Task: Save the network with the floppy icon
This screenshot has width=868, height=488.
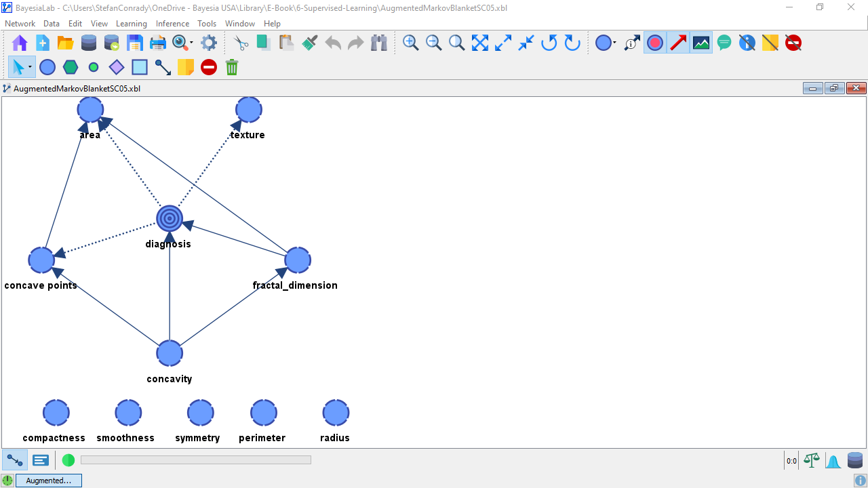Action: 135,43
